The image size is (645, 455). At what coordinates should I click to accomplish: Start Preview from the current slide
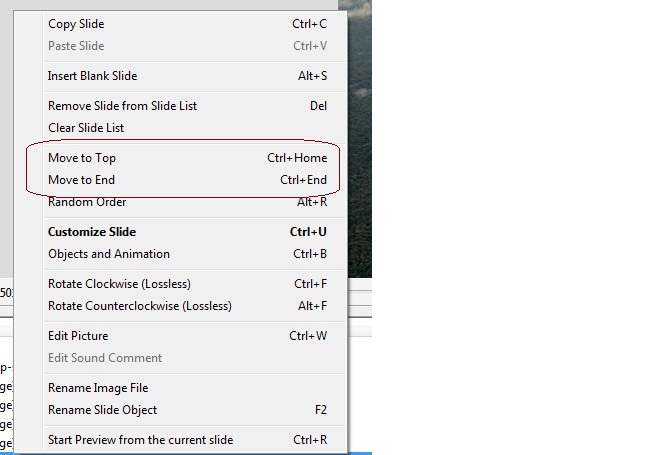(x=180, y=440)
